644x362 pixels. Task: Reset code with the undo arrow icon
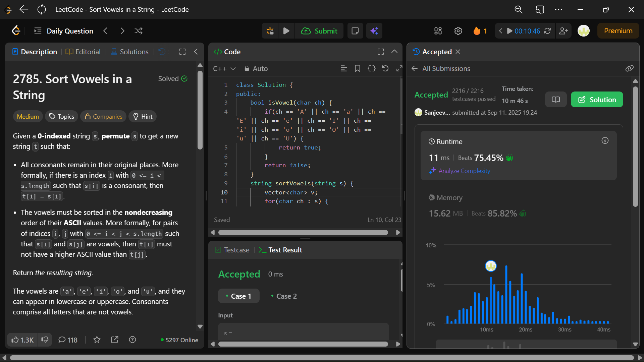385,68
